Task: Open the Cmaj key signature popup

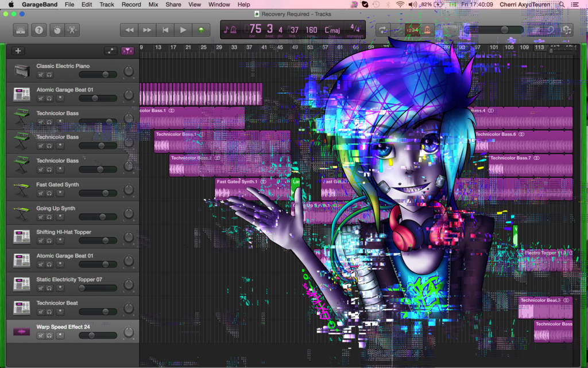Action: (332, 29)
